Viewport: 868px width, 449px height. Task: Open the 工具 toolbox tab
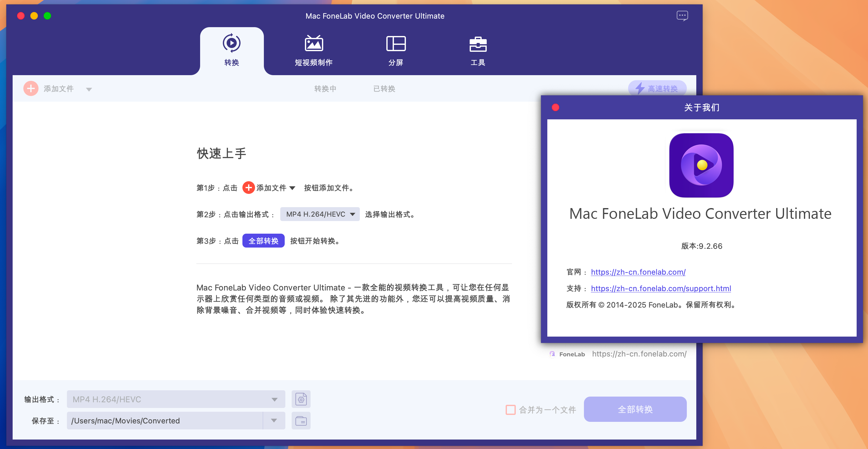pos(478,51)
